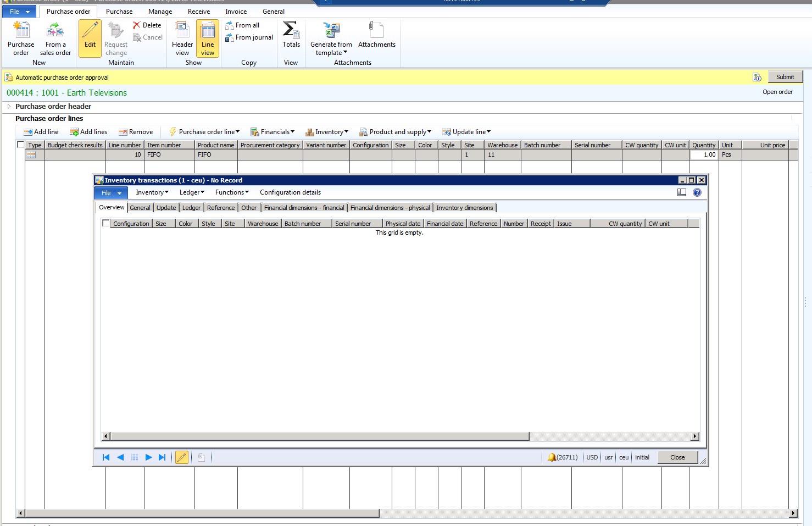Go to next record arrow in dialog
Screen dimensions: 812x526
148,457
